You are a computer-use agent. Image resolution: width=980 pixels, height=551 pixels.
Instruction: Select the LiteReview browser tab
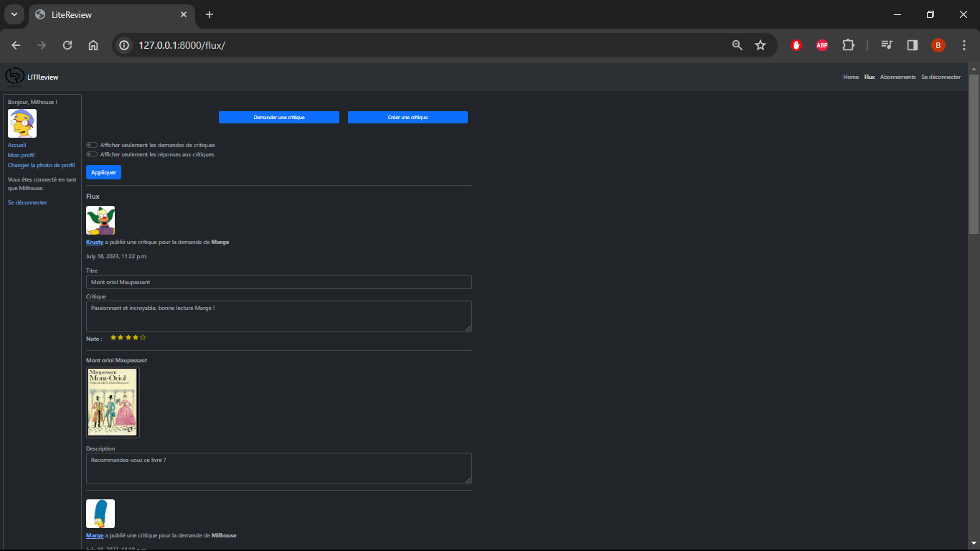(x=112, y=15)
